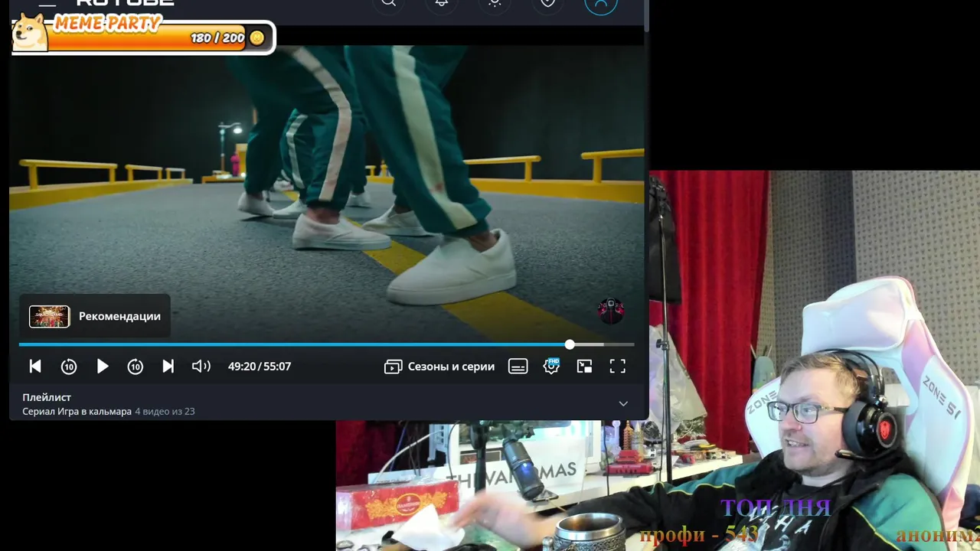Click the Рекомендации thumbnail image
This screenshot has height=551, width=980.
(x=50, y=316)
